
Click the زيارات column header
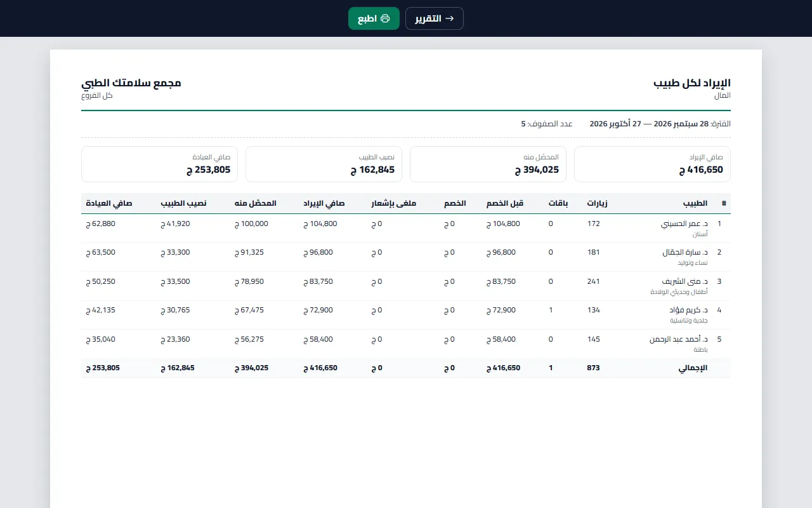[x=597, y=203]
